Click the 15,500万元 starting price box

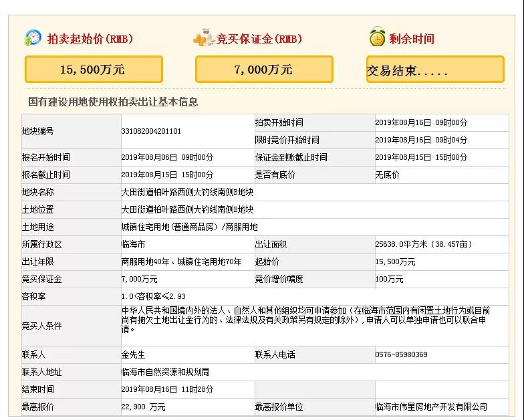94,70
